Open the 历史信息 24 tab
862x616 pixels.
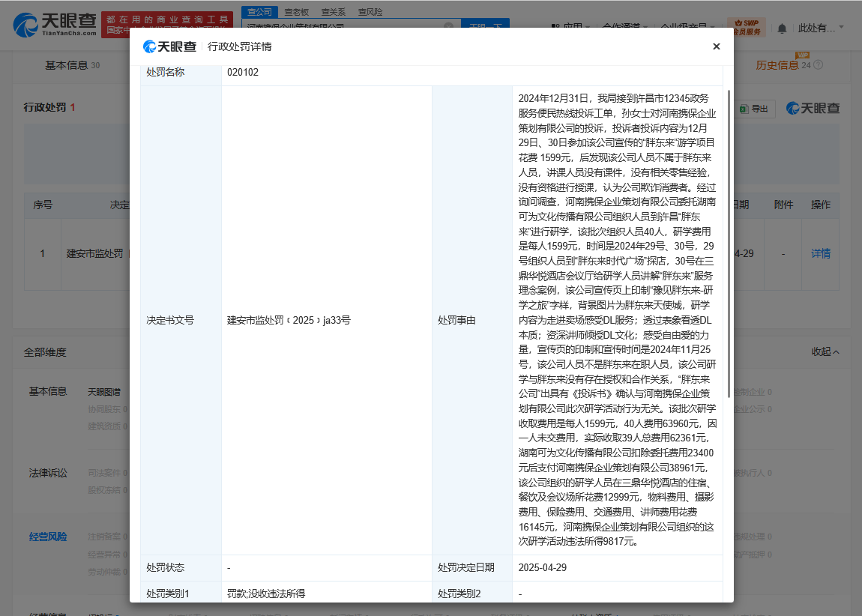point(783,65)
